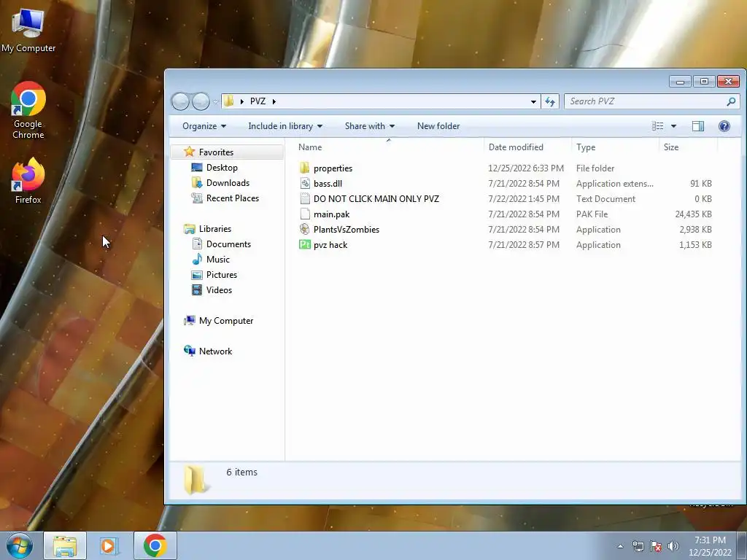The image size is (747, 560).
Task: Click the Explorer Back navigation button
Action: point(181,101)
